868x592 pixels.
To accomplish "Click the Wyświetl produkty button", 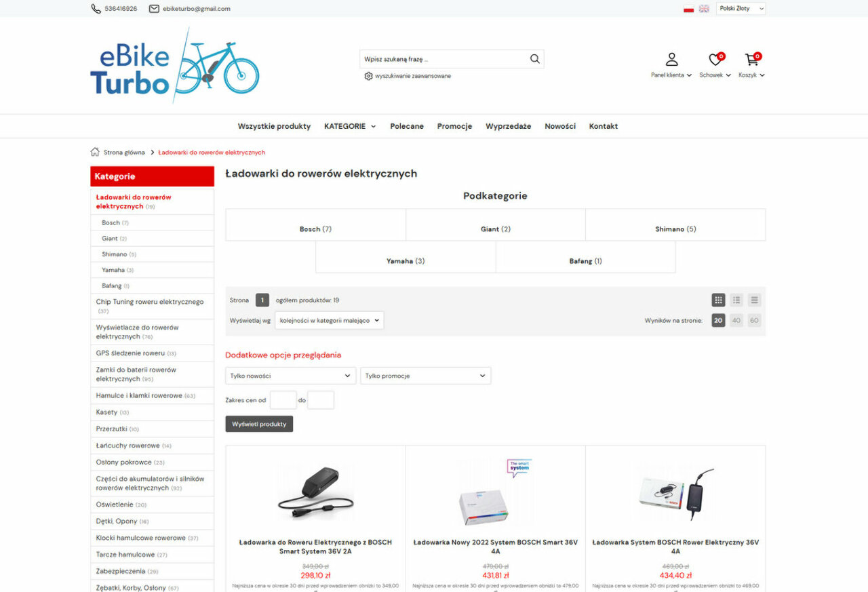I will click(259, 424).
